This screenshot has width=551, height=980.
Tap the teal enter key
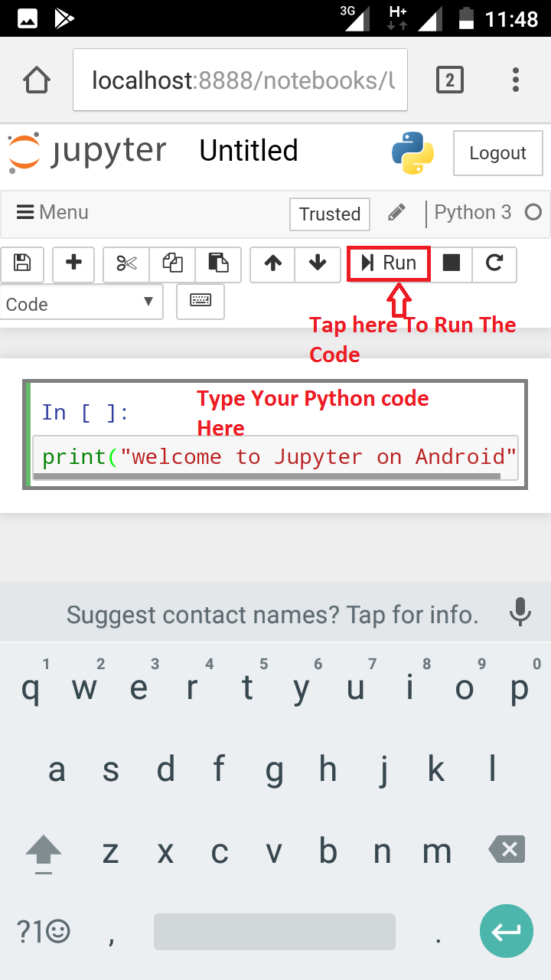(506, 931)
